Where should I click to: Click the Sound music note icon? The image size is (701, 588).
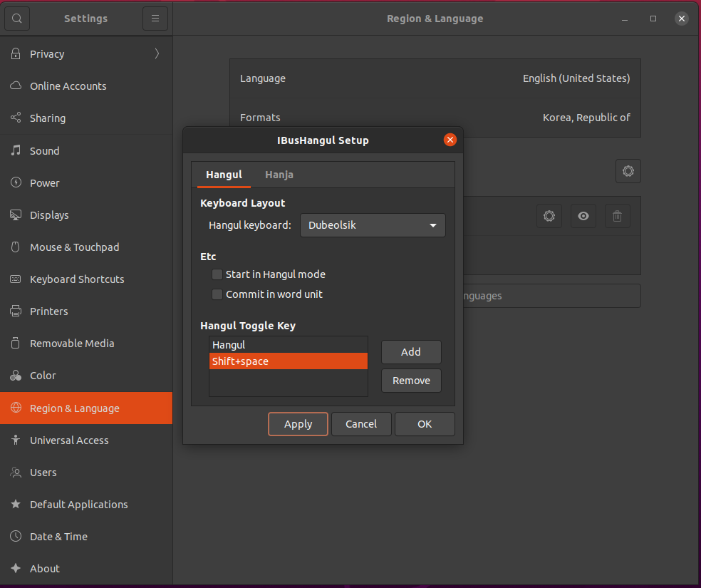(x=16, y=150)
